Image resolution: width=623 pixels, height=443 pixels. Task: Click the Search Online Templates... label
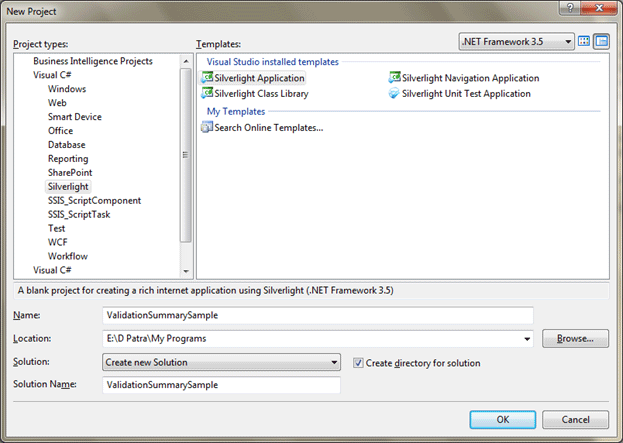point(269,128)
